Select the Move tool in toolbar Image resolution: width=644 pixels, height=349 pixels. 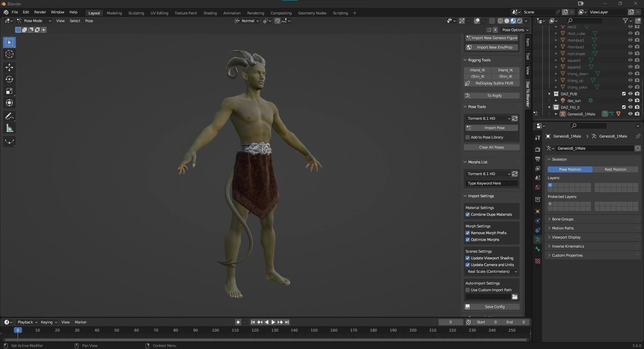coord(9,67)
